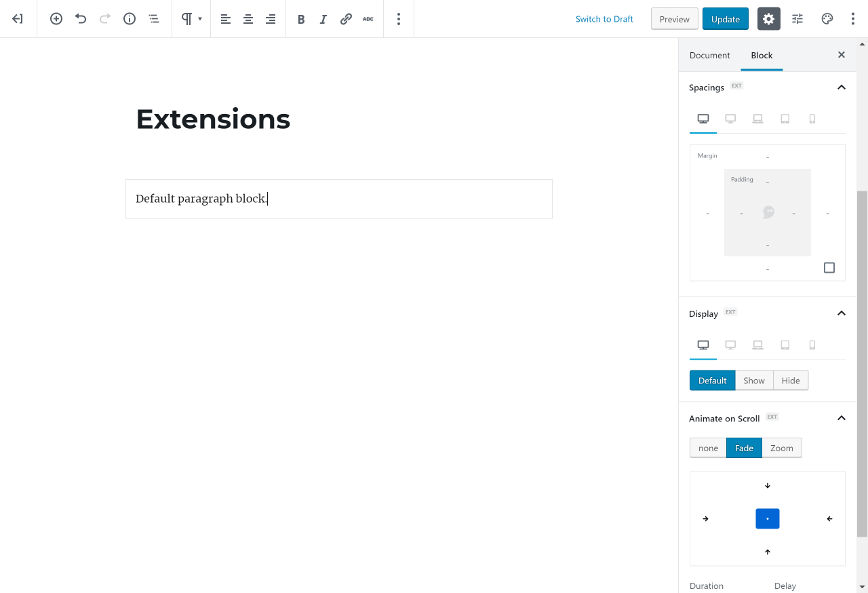Choose none for Animate on Scroll
Screen dimensions: 868x593
708,448
